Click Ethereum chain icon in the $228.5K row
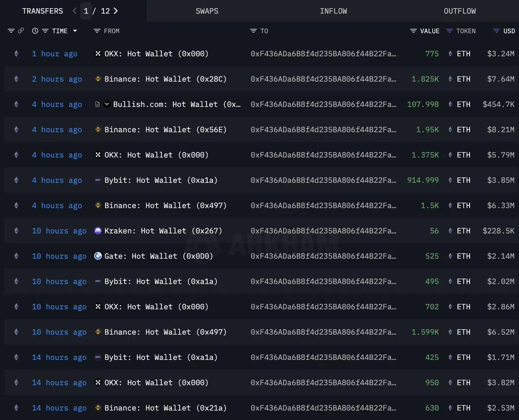This screenshot has height=420, width=519. (x=16, y=231)
